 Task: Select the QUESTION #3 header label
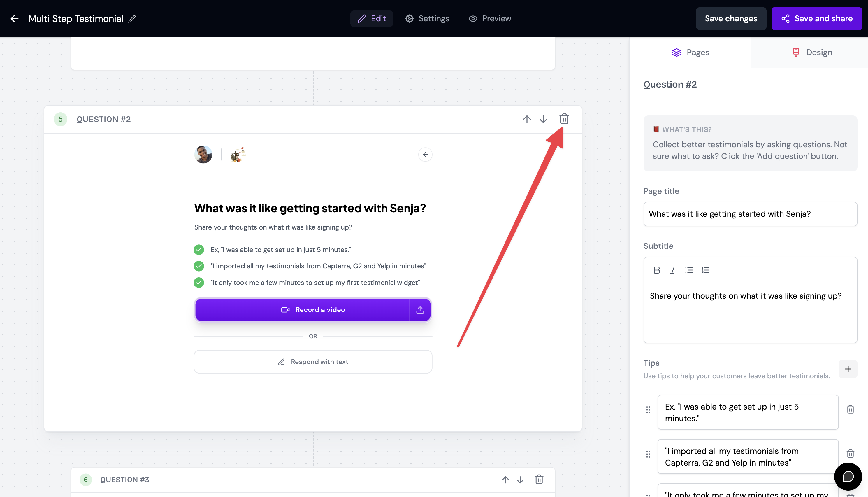(125, 480)
